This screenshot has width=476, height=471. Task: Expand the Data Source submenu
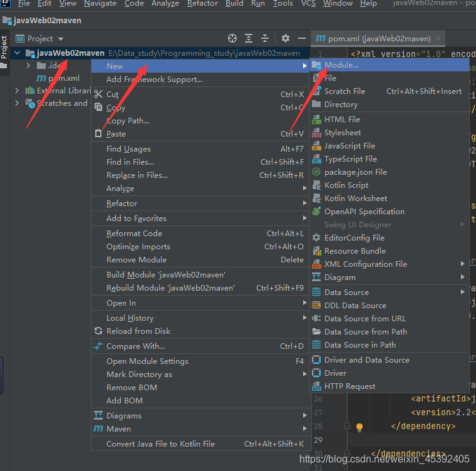tap(389, 292)
